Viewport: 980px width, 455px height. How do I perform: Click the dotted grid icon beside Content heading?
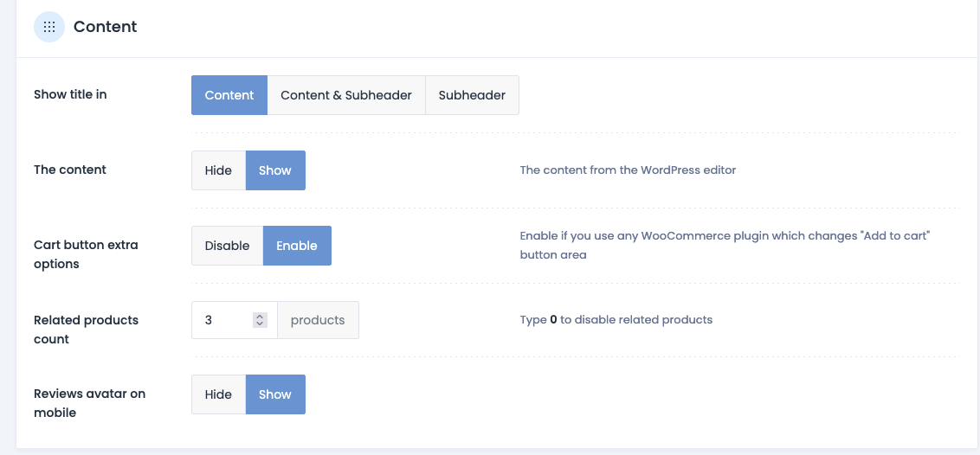coord(49,27)
